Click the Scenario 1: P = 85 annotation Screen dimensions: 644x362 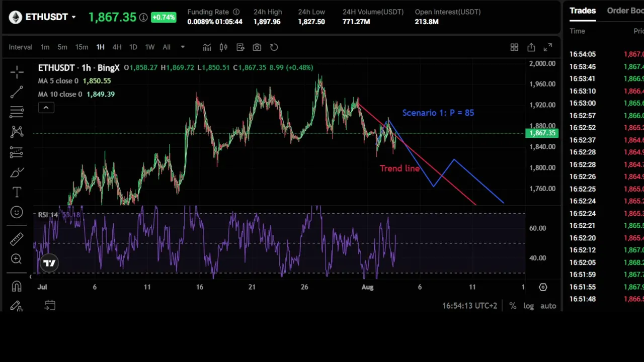pos(438,113)
